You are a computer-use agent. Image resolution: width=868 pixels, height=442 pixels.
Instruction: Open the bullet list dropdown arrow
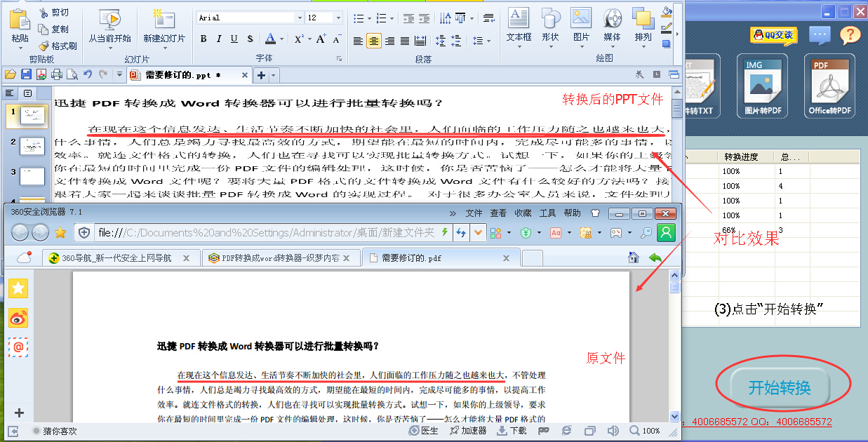click(369, 19)
